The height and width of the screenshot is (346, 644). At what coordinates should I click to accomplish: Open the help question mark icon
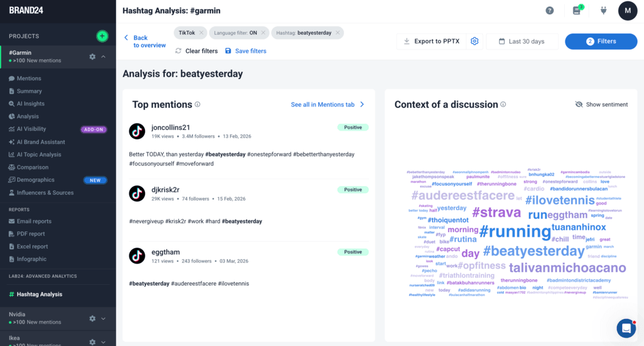point(549,10)
